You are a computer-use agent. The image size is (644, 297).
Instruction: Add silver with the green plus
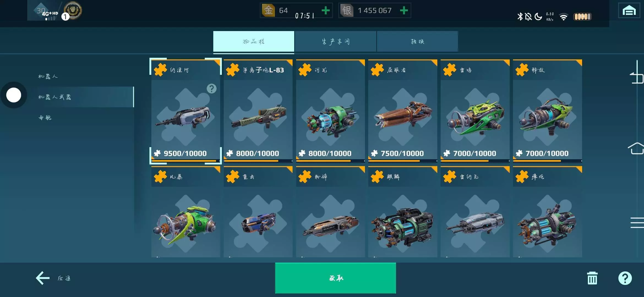click(404, 10)
